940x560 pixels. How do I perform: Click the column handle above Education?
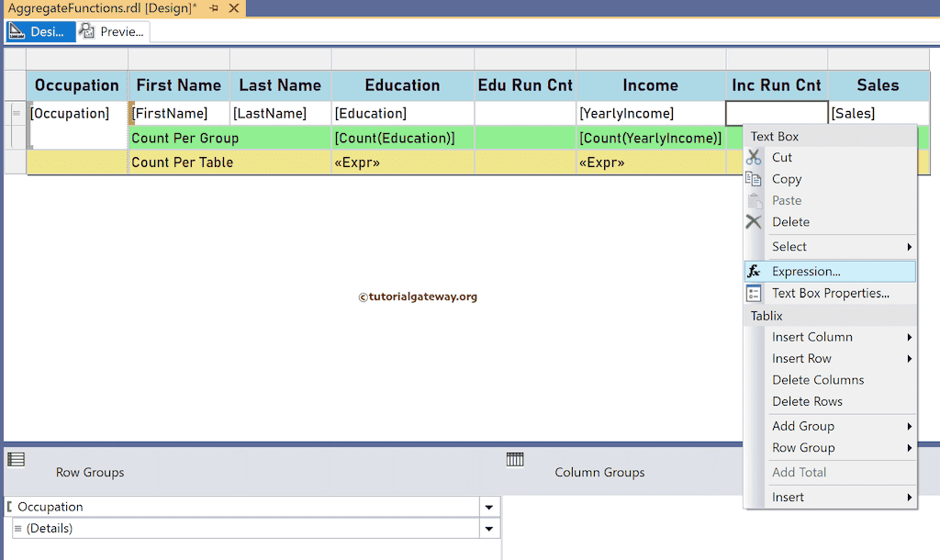[403, 60]
